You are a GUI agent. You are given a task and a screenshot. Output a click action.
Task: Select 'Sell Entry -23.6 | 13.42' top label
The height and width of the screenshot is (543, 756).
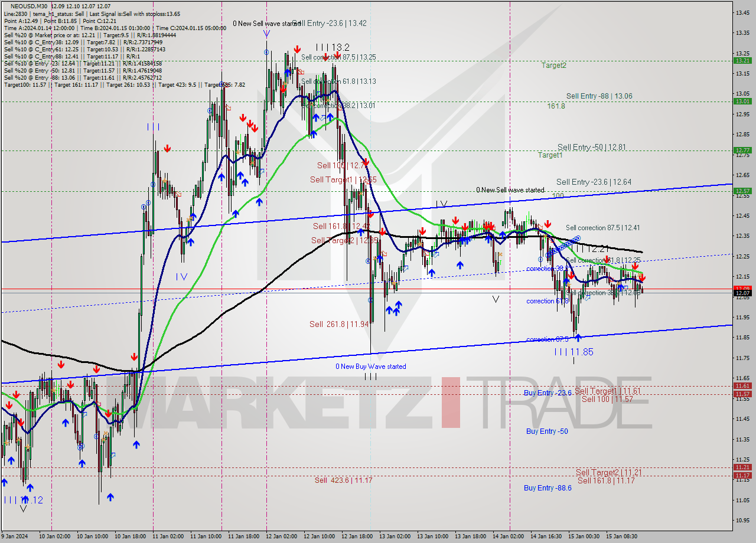click(330, 24)
